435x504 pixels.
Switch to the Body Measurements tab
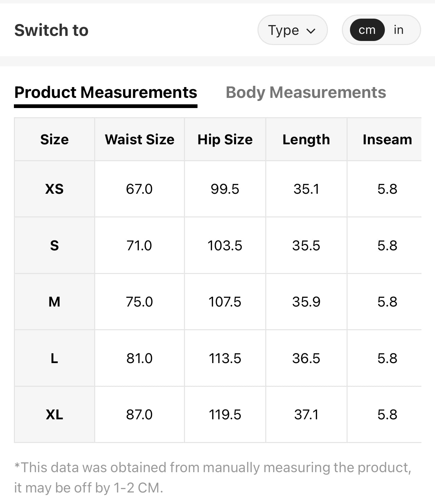306,92
